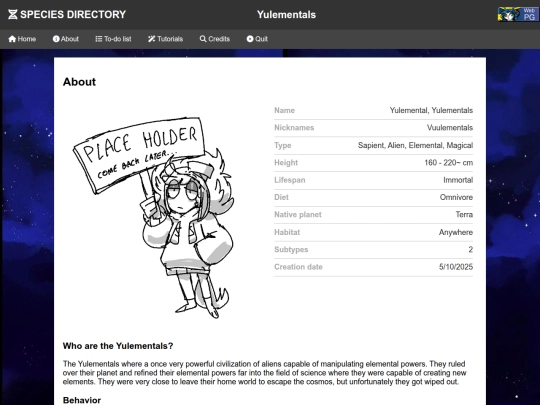Select the value "Yulemental, Yulementals"
The image size is (540, 405).
(431, 110)
